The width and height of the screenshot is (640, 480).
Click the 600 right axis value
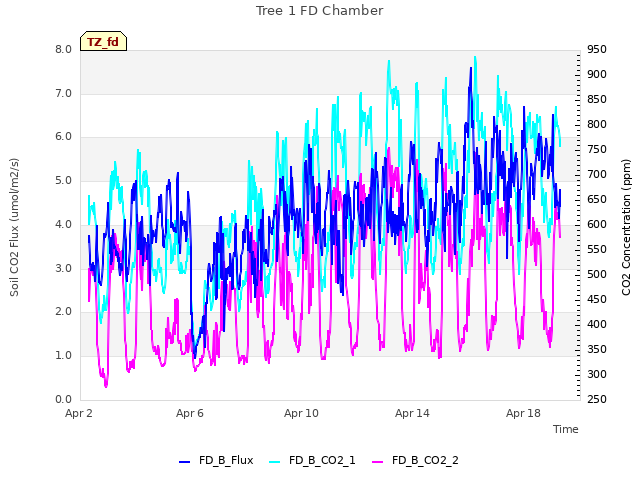(597, 224)
